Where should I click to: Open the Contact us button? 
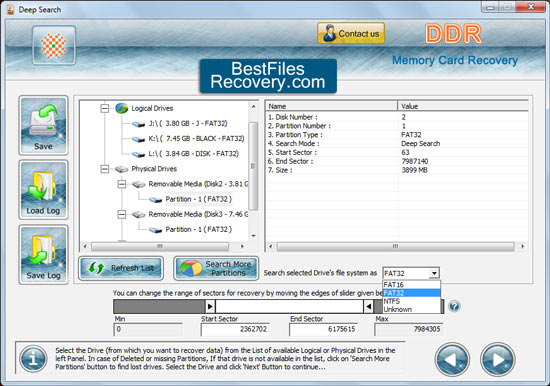pyautogui.click(x=351, y=33)
